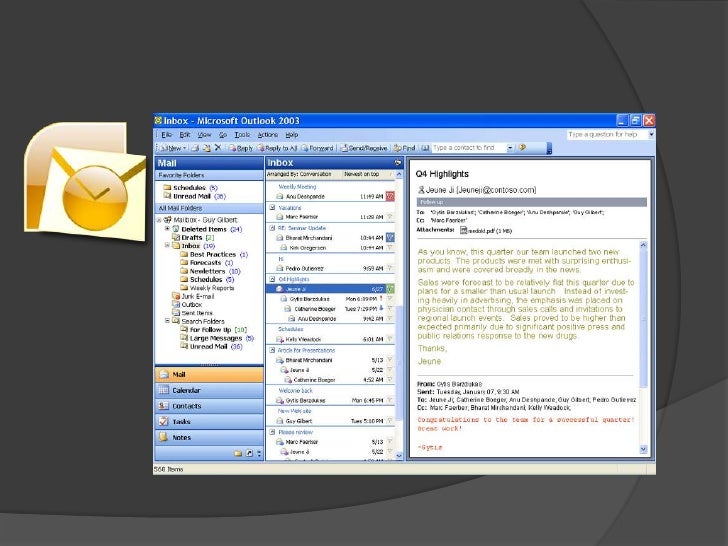Image resolution: width=728 pixels, height=546 pixels.
Task: Collapse the Q4 Highlights conversation
Action: coord(273,279)
